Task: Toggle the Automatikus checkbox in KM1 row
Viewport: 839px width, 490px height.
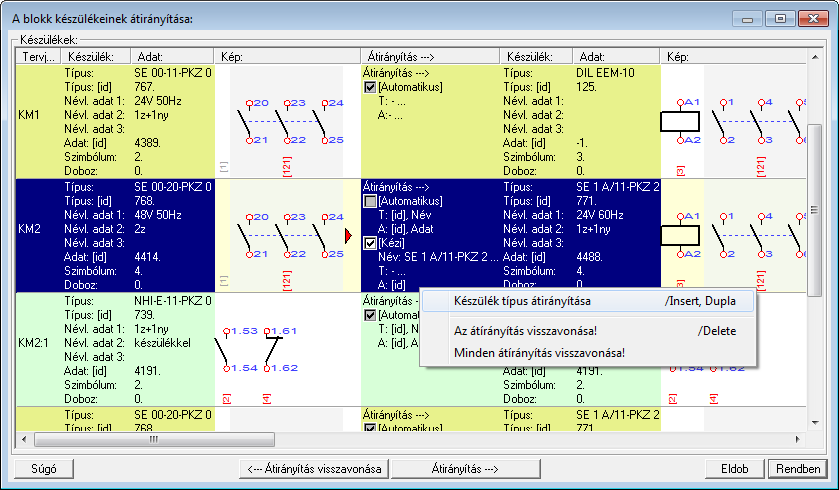Action: coord(370,89)
